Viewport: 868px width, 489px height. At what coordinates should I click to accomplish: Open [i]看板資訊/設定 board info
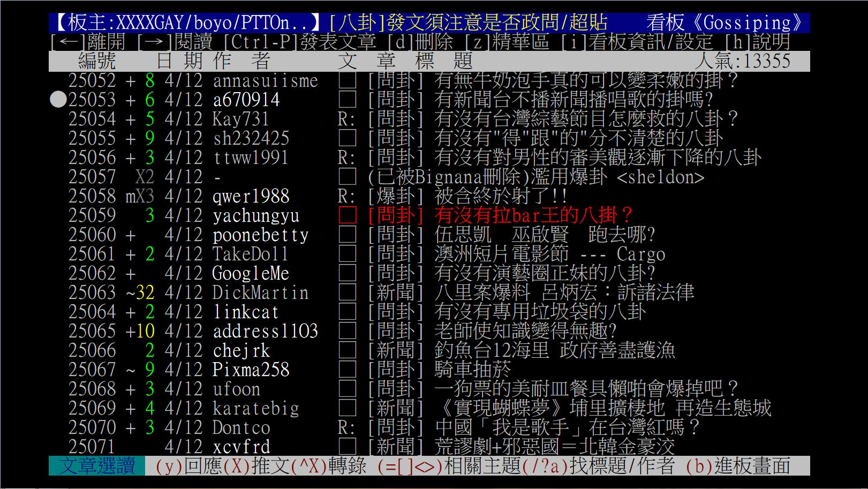637,42
